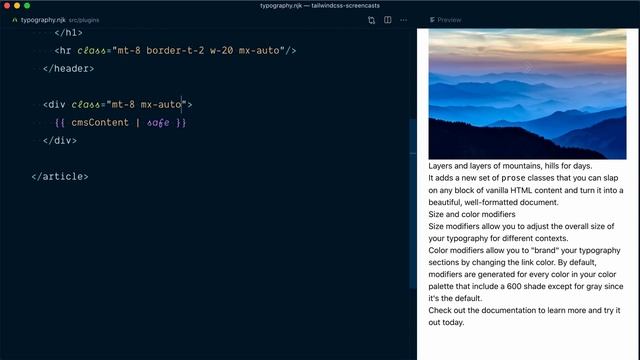The width and height of the screenshot is (640, 360).
Task: Click the mountain landscape image in preview
Action: (527, 94)
